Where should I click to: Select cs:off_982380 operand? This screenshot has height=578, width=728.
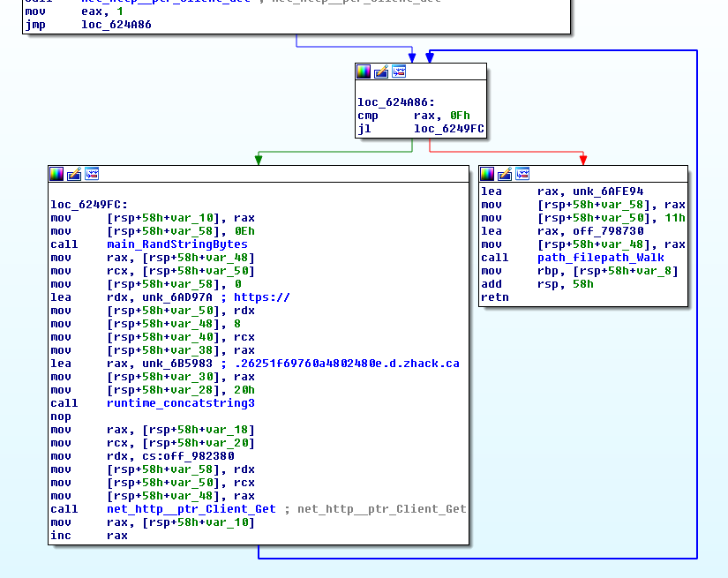click(x=188, y=456)
